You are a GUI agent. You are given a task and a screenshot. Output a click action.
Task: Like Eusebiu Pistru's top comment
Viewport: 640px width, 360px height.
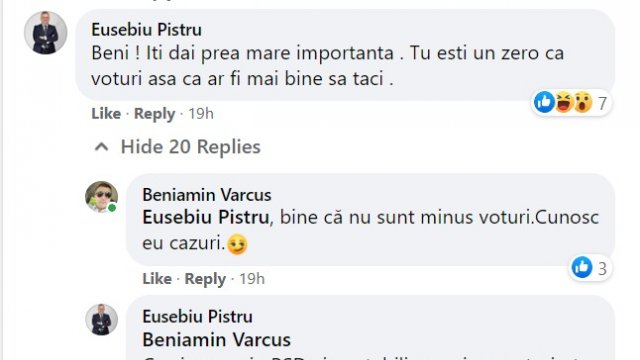(106, 113)
